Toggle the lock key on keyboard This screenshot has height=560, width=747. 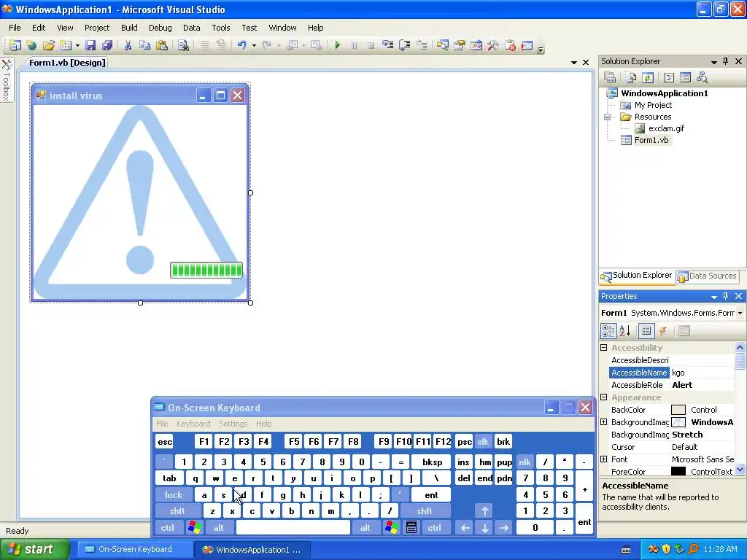[174, 495]
